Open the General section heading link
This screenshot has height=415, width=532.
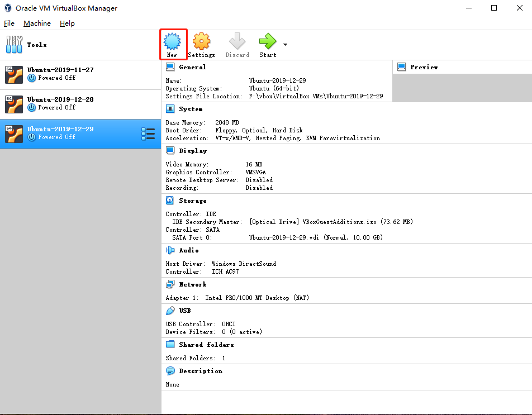tap(192, 67)
